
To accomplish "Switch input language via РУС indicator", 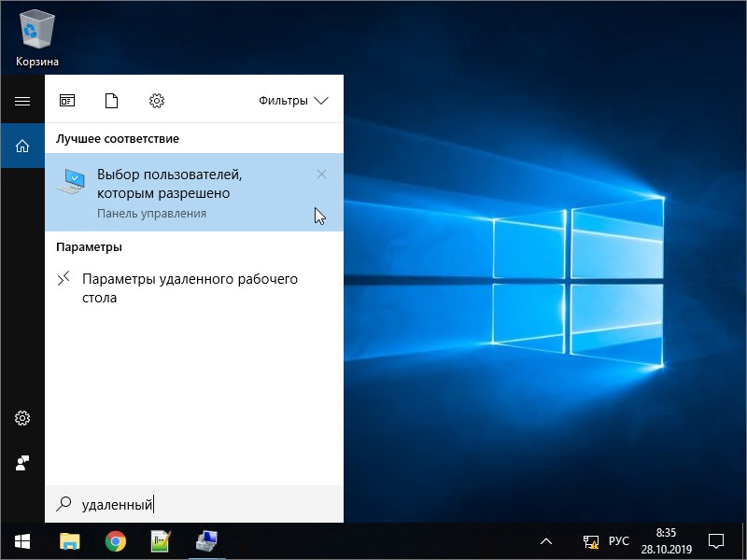I will click(619, 541).
